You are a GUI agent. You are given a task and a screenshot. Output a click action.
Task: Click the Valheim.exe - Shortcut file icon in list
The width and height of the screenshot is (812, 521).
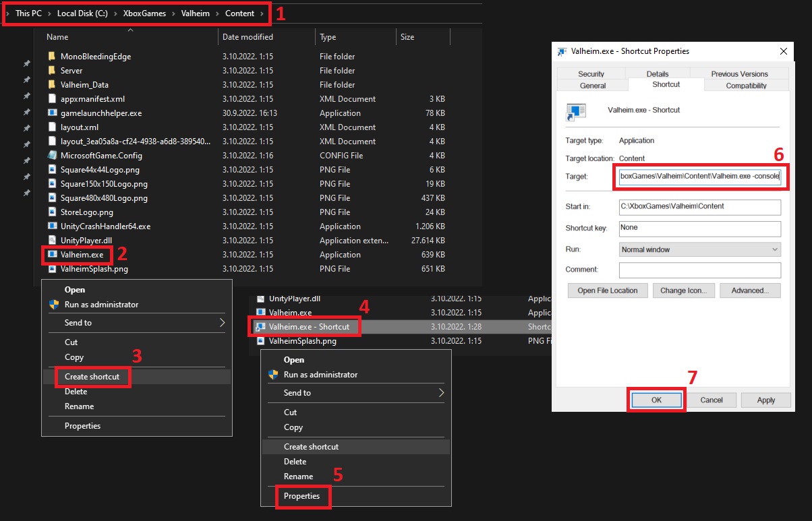point(260,327)
